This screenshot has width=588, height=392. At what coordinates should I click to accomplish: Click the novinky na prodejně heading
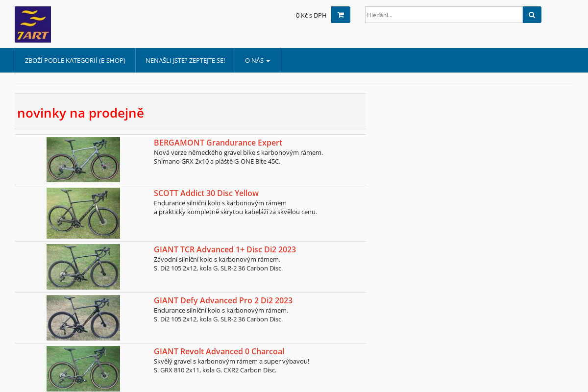[x=81, y=113]
